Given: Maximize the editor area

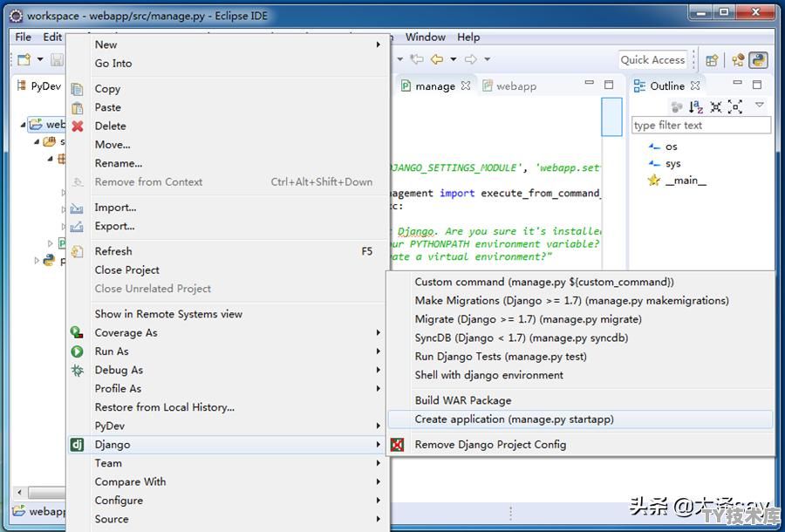Looking at the screenshot, I should [609, 85].
